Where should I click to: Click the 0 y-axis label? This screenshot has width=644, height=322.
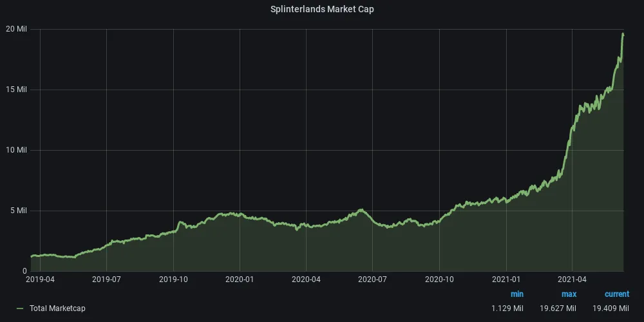point(24,271)
